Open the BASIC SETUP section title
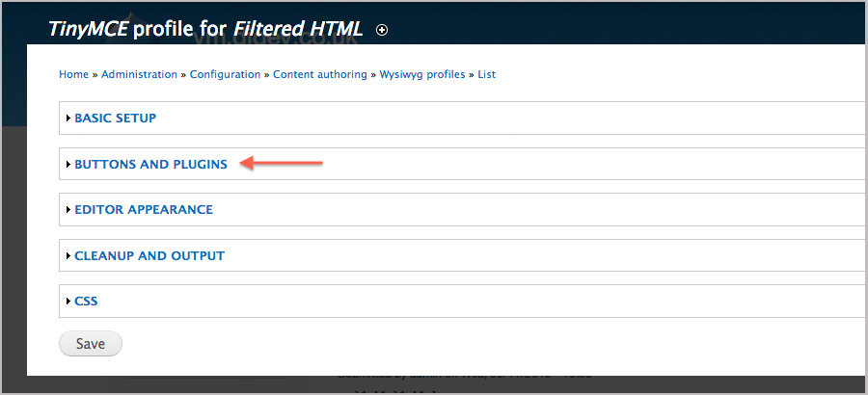Viewport: 868px width, 395px height. (115, 118)
